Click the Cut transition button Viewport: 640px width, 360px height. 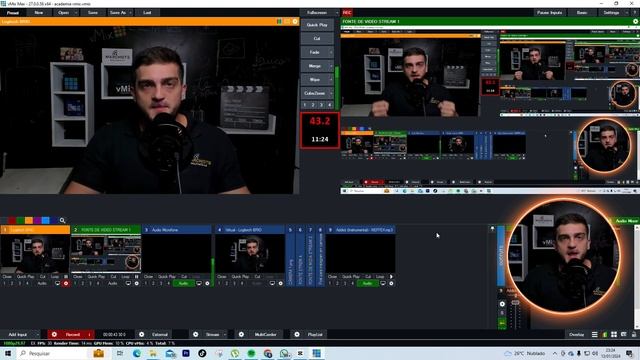coord(317,38)
